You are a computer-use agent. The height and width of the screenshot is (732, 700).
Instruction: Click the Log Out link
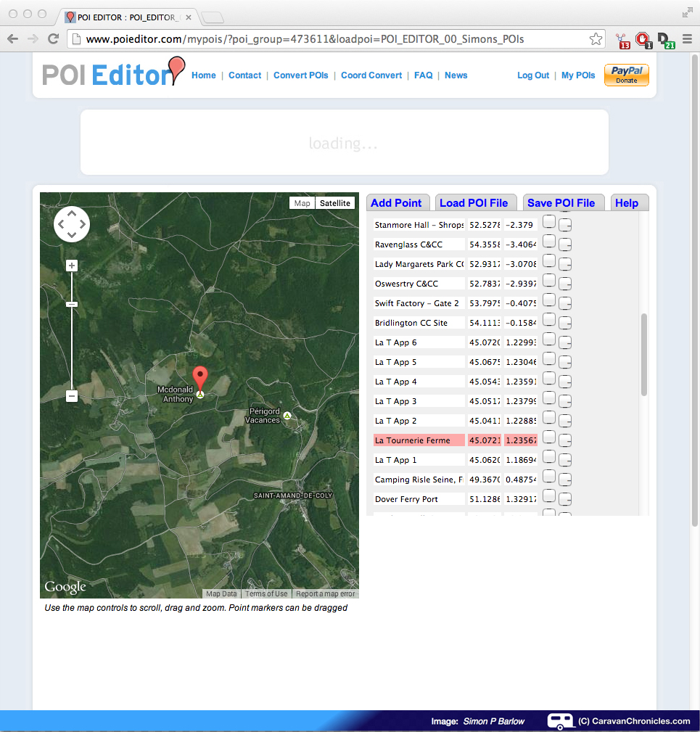pos(532,75)
